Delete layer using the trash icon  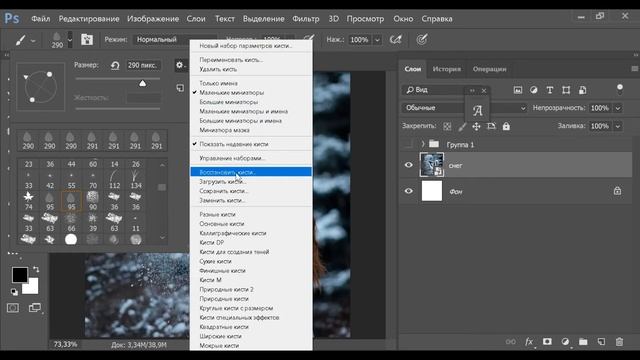coord(619,342)
